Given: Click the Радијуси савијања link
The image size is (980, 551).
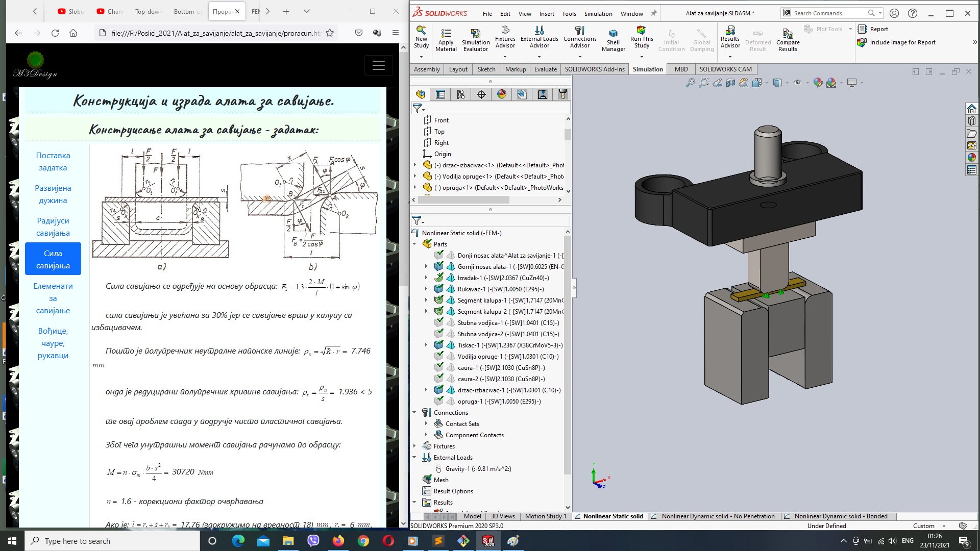Looking at the screenshot, I should coord(53,226).
